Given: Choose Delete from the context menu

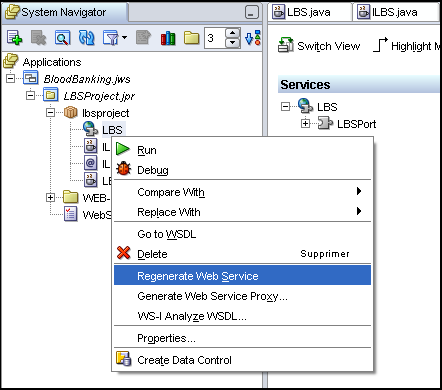Looking at the screenshot, I should click(242, 254).
